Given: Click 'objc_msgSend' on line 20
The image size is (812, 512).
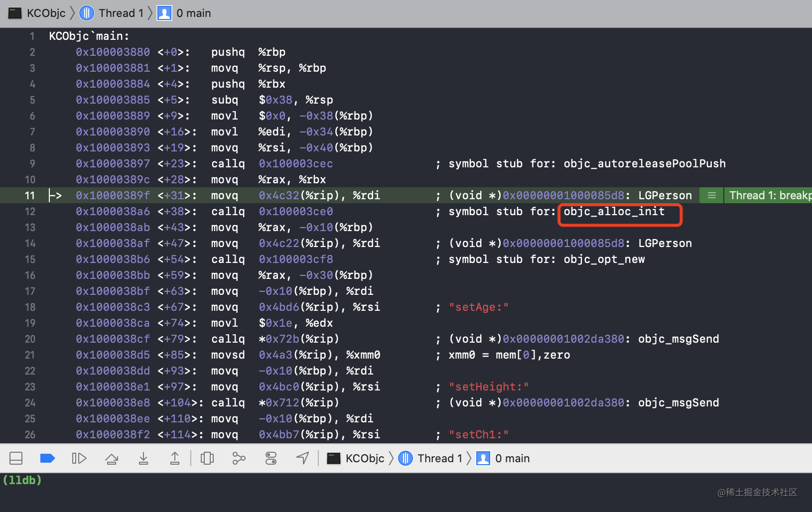Looking at the screenshot, I should pyautogui.click(x=678, y=339).
